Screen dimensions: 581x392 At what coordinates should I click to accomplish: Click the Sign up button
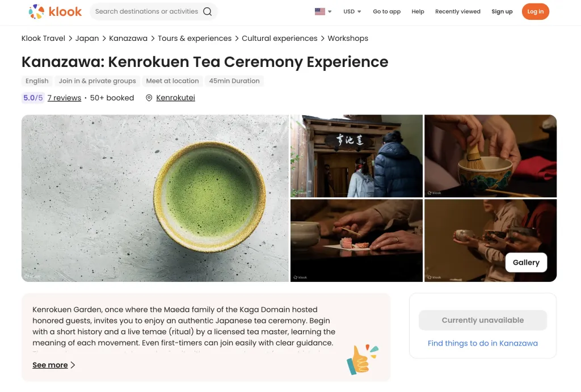[x=502, y=11]
